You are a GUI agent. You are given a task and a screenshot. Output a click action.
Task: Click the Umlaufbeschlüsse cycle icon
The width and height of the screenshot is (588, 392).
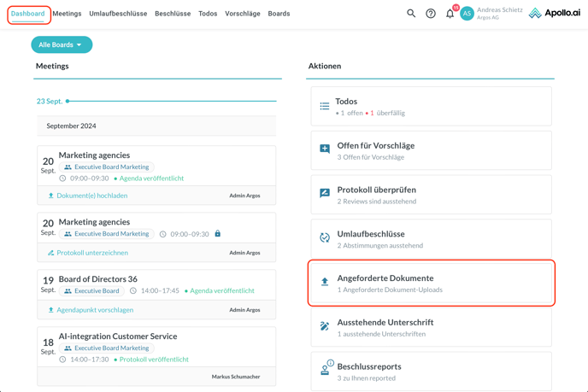pyautogui.click(x=325, y=238)
